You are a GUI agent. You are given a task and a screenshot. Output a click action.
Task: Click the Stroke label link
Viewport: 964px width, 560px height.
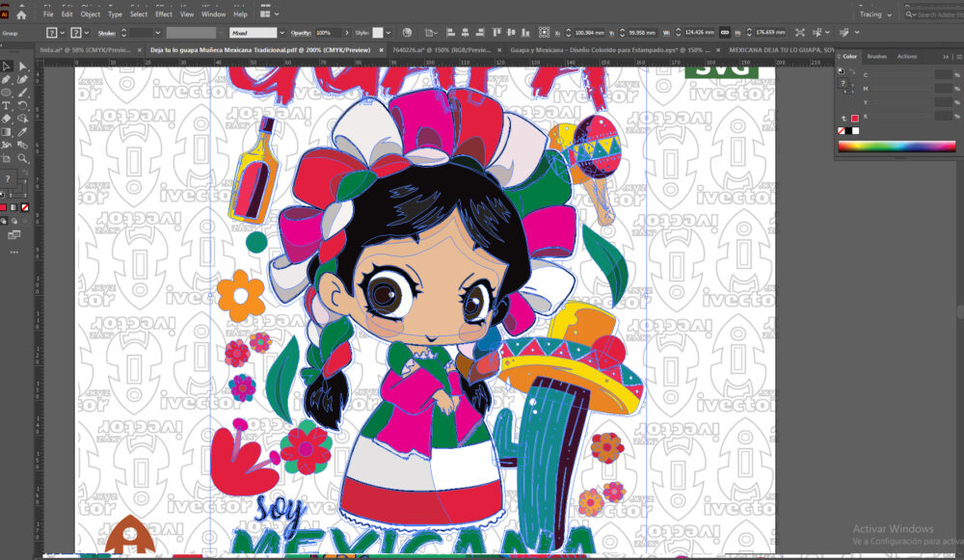coord(107,33)
